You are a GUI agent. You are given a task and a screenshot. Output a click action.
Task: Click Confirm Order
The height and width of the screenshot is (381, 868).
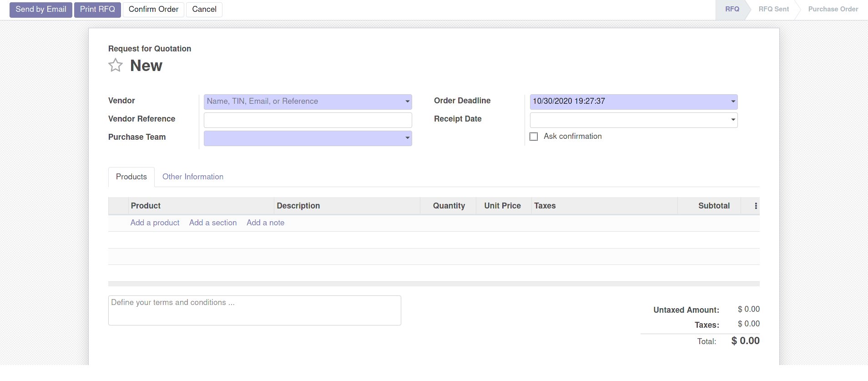(153, 10)
